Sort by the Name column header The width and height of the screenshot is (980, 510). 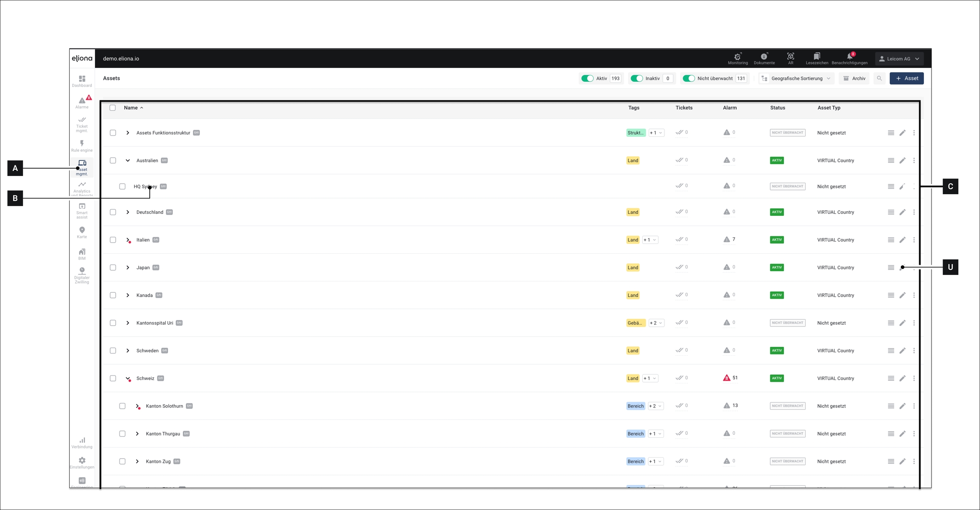point(131,108)
